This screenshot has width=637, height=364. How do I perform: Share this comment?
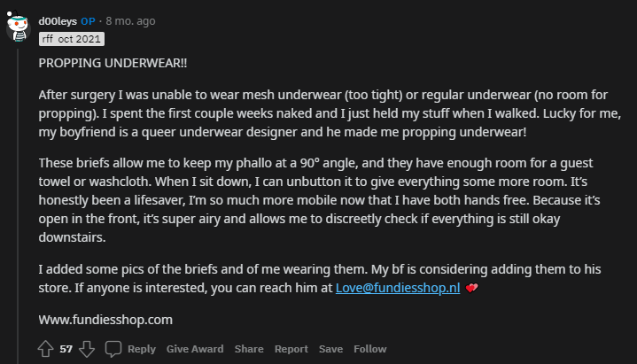pos(249,349)
